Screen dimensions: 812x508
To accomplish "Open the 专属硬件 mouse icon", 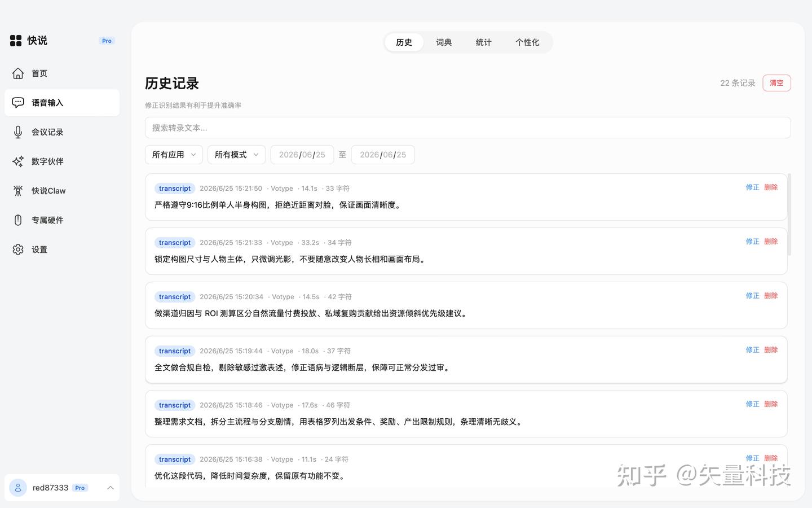I will [x=18, y=220].
